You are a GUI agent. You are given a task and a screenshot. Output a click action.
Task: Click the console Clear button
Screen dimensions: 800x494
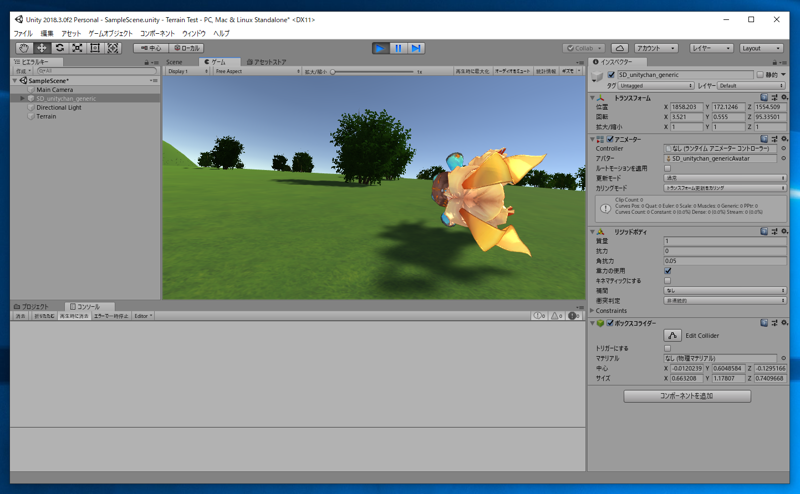coord(20,316)
